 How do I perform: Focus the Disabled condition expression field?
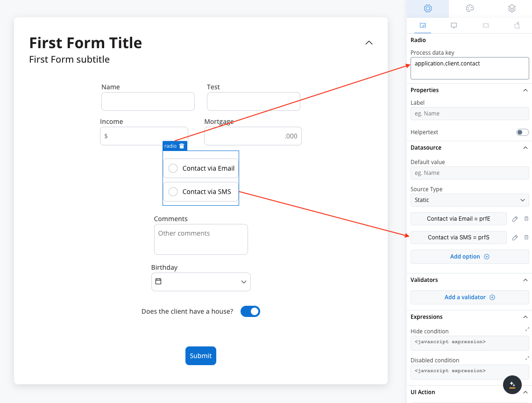pos(469,372)
